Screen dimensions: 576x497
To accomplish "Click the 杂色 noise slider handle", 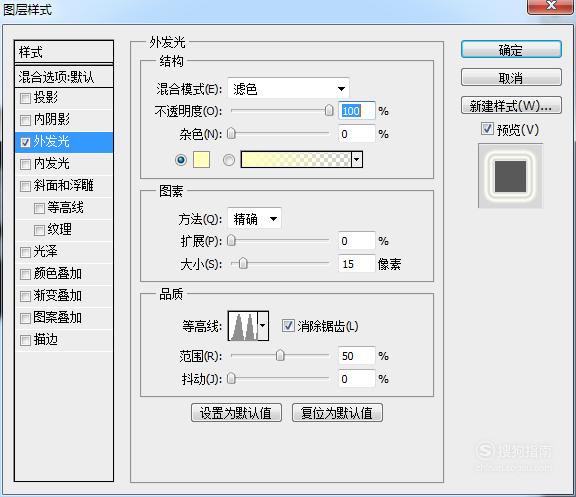I will (x=231, y=133).
